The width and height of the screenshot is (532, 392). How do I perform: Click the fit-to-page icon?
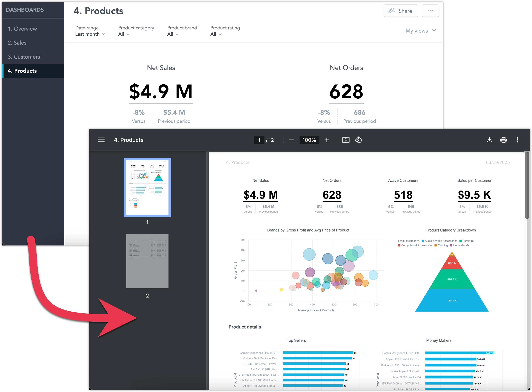[x=346, y=140]
